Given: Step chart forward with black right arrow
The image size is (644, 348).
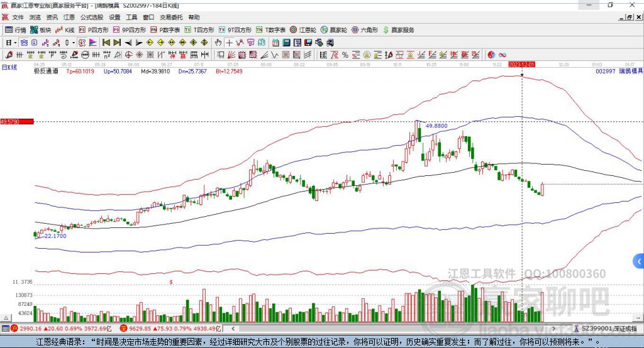Looking at the screenshot, I should 139,43.
